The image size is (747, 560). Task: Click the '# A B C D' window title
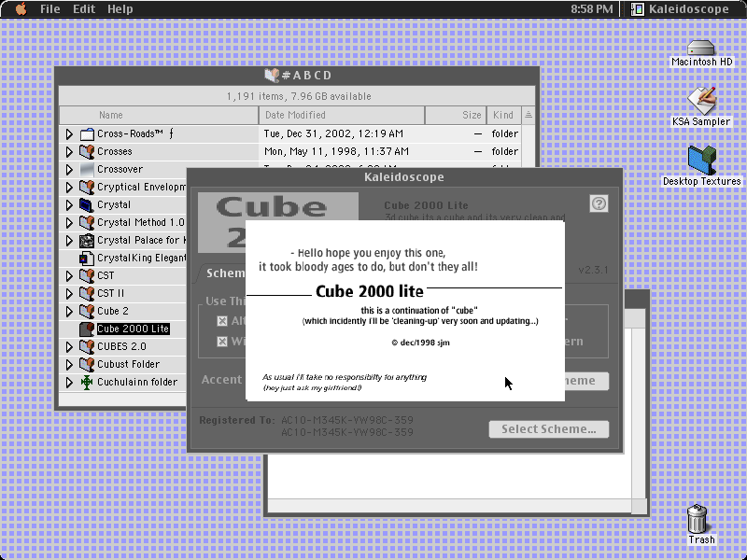click(x=307, y=76)
